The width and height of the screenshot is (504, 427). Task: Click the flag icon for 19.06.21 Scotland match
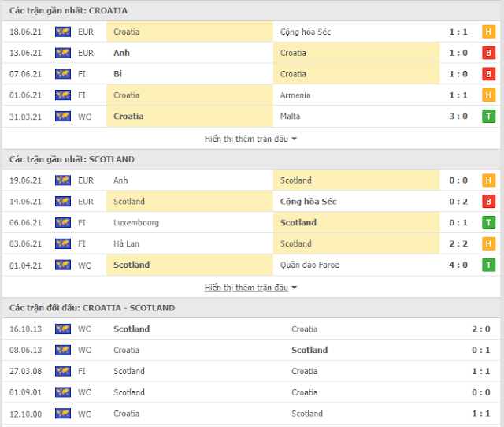tap(63, 180)
